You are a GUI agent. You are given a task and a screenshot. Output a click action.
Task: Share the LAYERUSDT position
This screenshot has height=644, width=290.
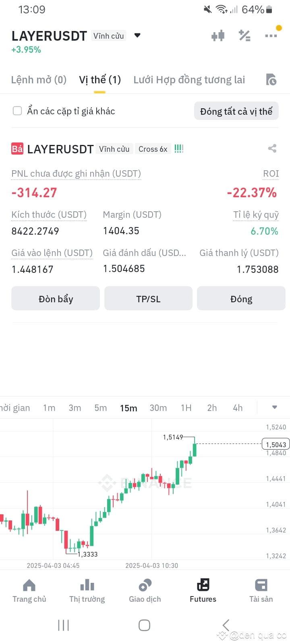coord(272,149)
